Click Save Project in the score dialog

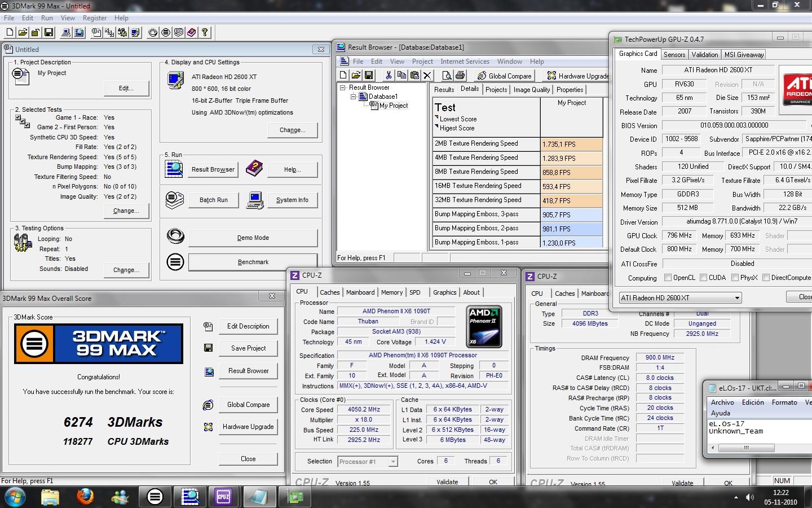[x=248, y=348]
